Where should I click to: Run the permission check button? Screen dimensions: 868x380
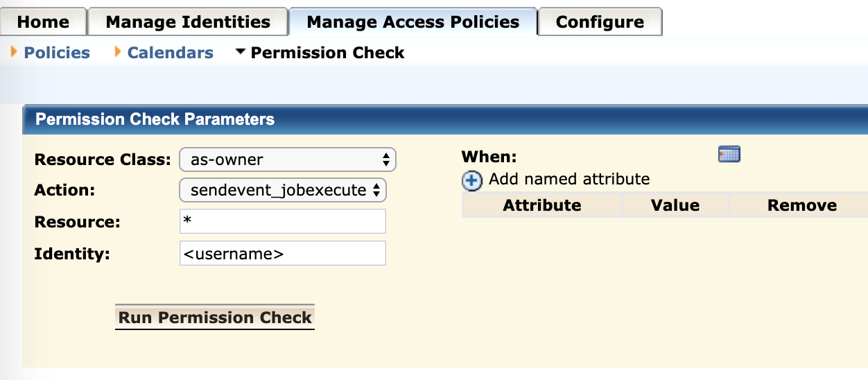[x=215, y=318]
